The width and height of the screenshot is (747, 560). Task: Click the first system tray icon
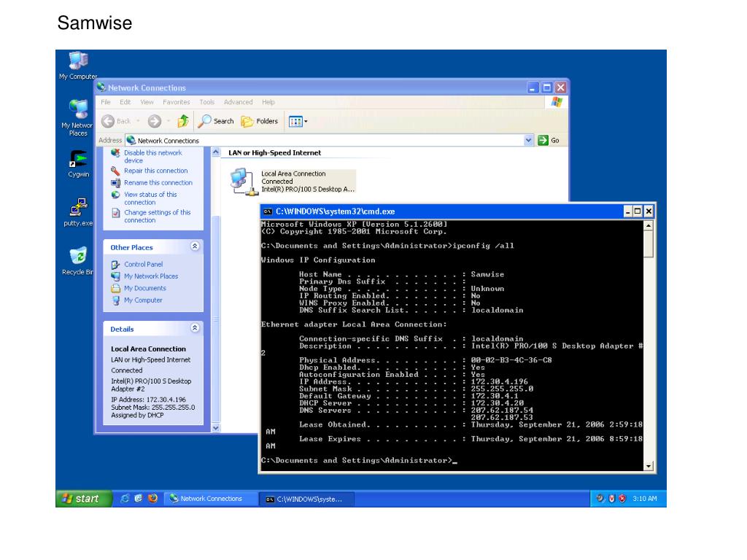pyautogui.click(x=600, y=499)
